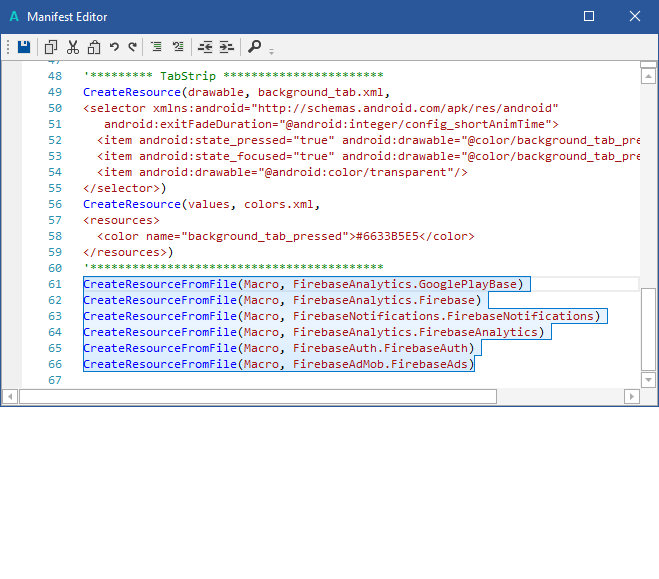Click the closing </resources>) line
Image resolution: width=659 pixels, height=579 pixels.
point(128,252)
